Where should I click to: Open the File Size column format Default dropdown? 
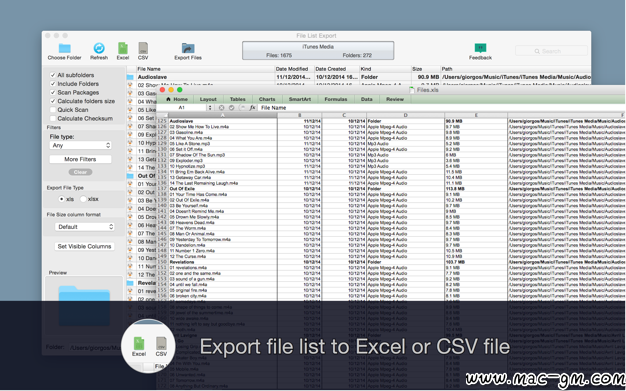click(84, 227)
